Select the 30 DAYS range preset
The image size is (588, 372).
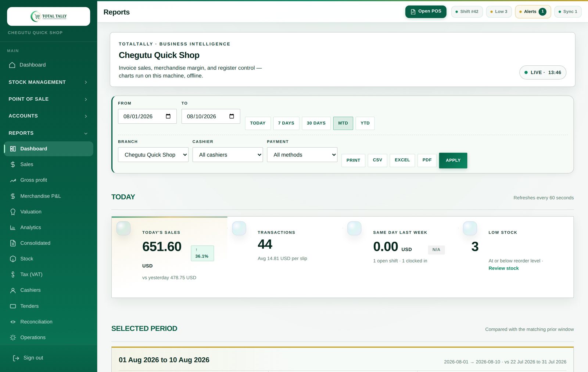pos(316,123)
